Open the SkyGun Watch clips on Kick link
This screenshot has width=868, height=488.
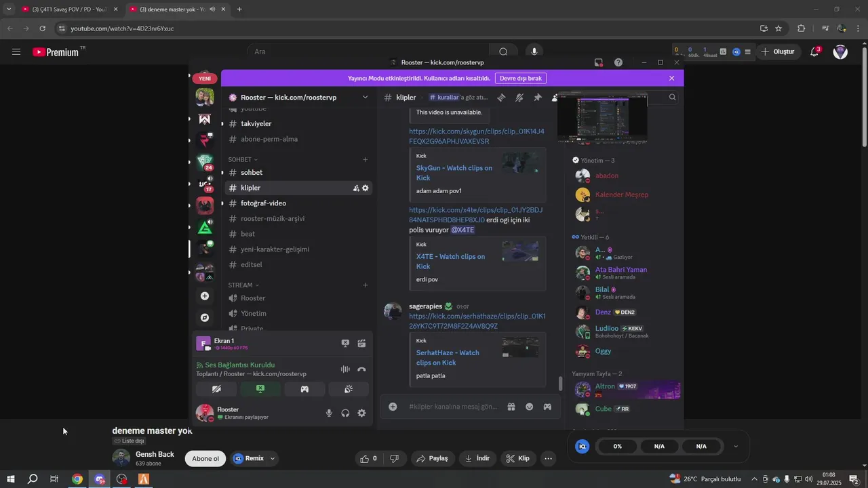[454, 173]
